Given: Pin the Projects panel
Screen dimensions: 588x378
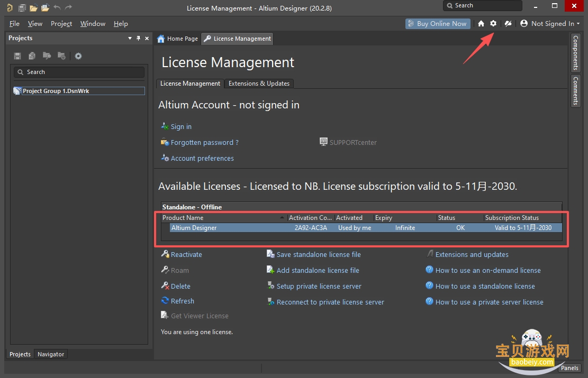Looking at the screenshot, I should coord(138,38).
